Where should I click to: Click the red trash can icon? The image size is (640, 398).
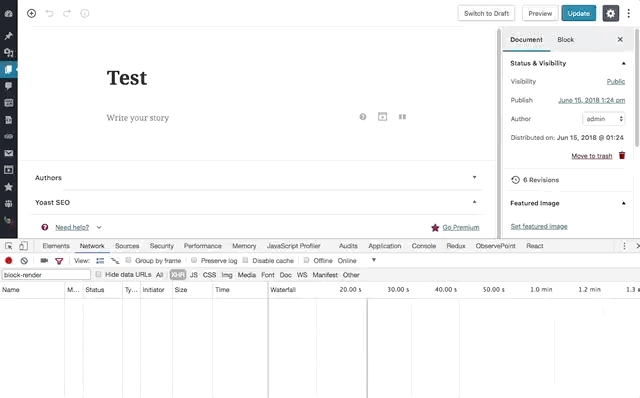tap(622, 156)
